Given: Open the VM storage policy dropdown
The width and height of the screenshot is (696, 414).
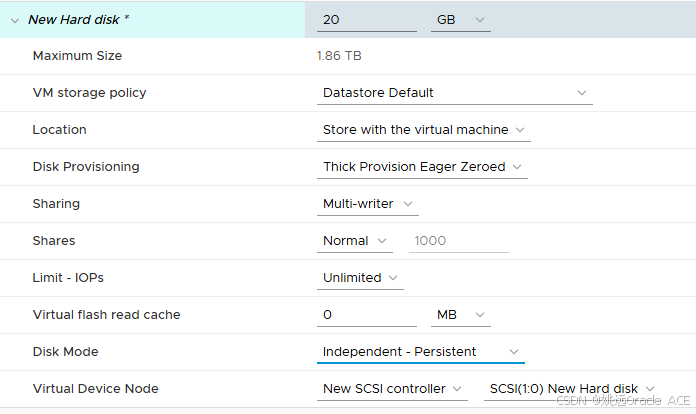Looking at the screenshot, I should tap(455, 93).
